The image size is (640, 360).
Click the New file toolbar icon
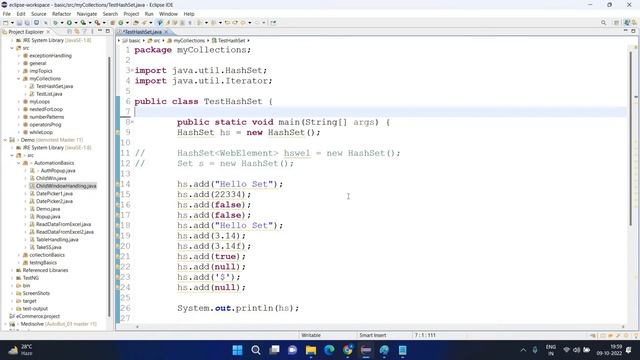(6, 23)
